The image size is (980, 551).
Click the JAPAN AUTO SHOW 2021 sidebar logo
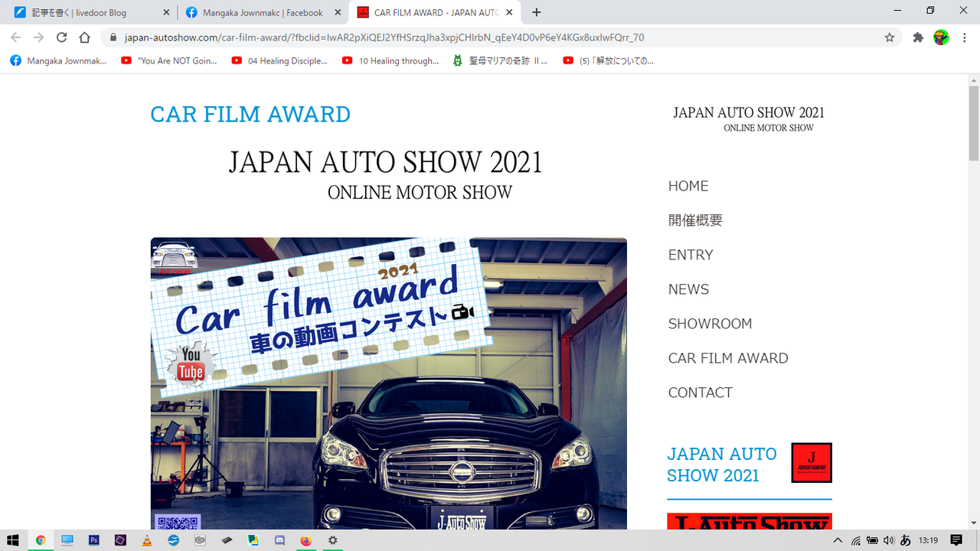coord(749,119)
